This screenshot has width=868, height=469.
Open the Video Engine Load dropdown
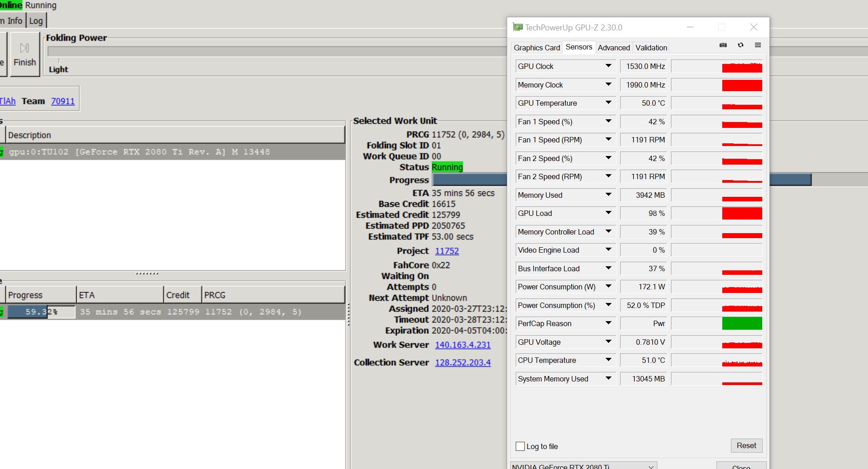click(x=608, y=250)
